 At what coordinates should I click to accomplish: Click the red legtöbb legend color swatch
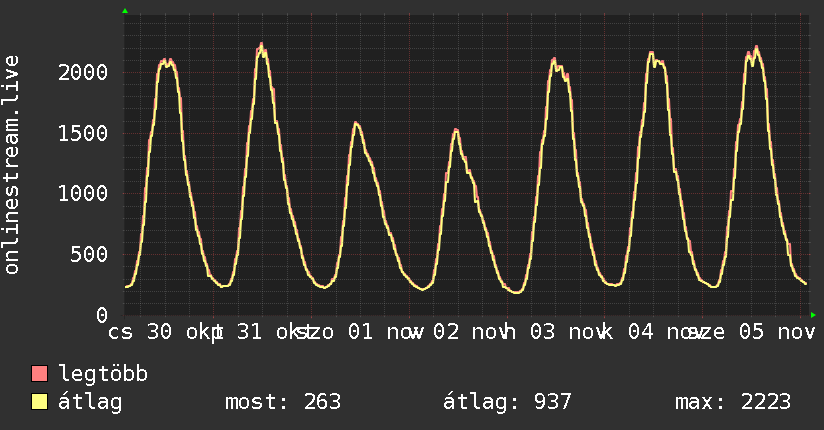coord(40,375)
